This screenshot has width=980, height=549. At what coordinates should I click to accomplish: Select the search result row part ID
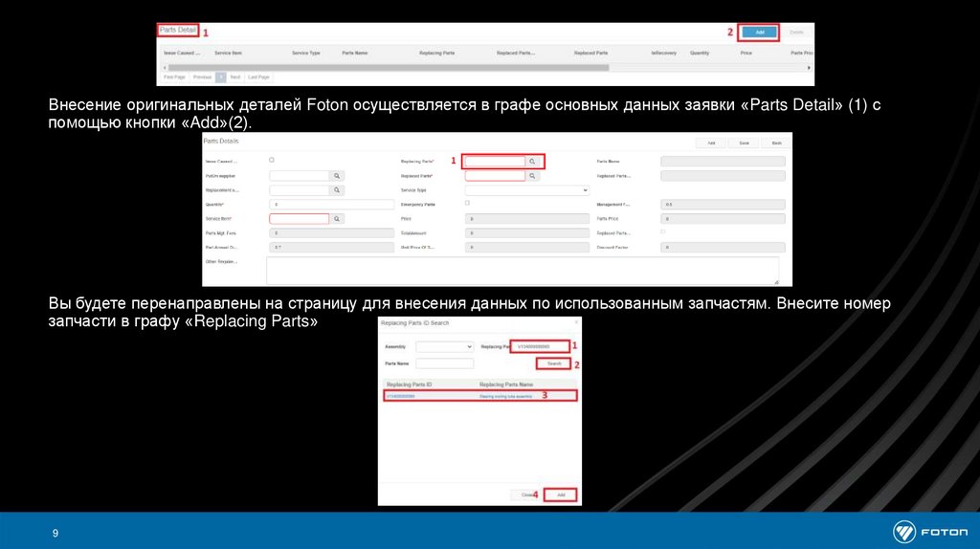(x=401, y=397)
